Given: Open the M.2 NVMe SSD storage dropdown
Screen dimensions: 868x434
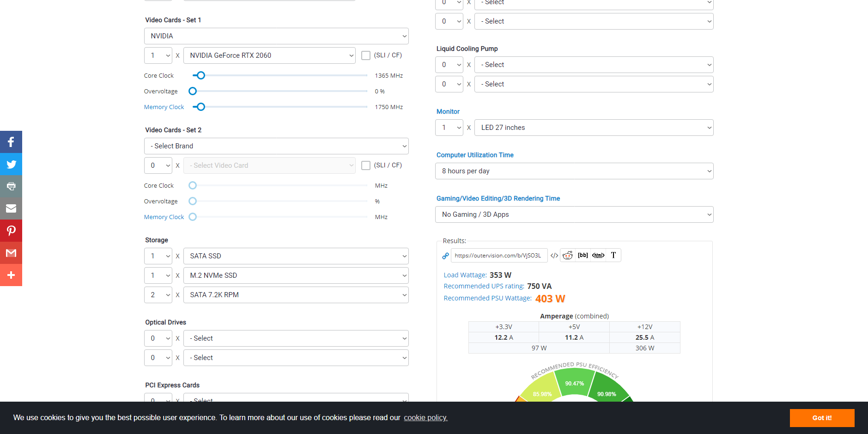Looking at the screenshot, I should coord(296,275).
